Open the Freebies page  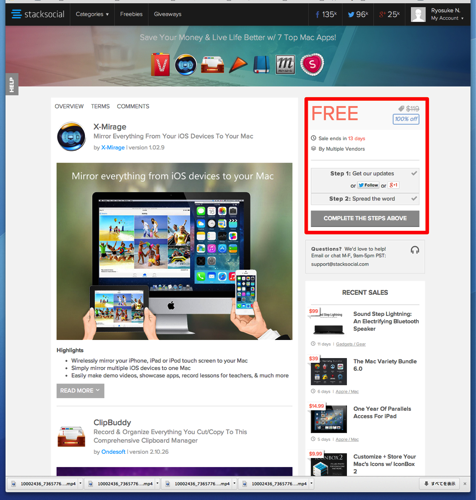tap(131, 14)
